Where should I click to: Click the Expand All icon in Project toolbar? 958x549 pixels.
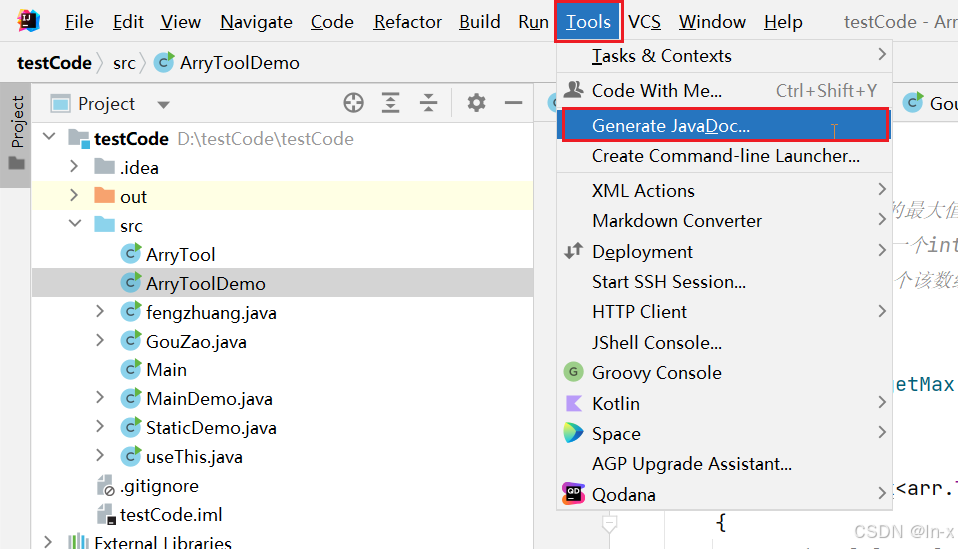[x=390, y=103]
